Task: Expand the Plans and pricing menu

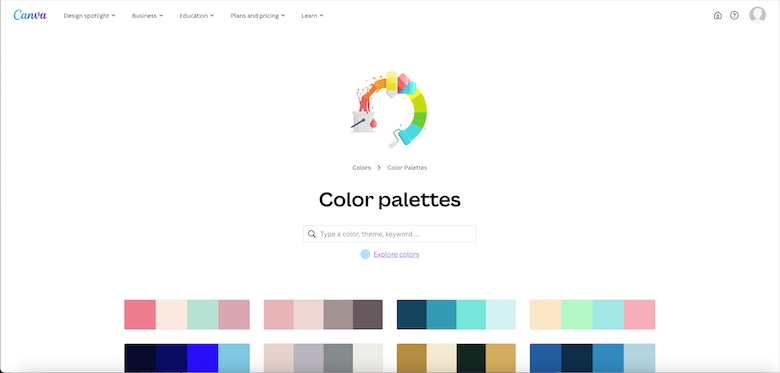Action: tap(258, 15)
